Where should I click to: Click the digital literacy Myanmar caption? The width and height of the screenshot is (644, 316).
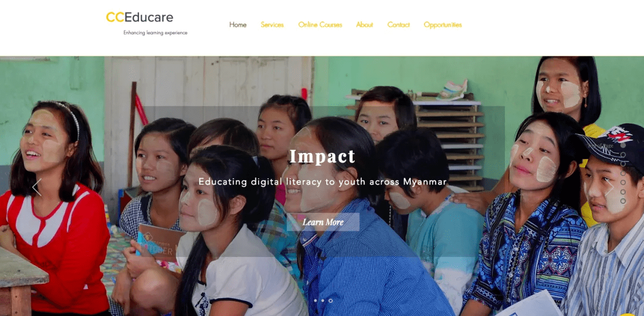[323, 182]
